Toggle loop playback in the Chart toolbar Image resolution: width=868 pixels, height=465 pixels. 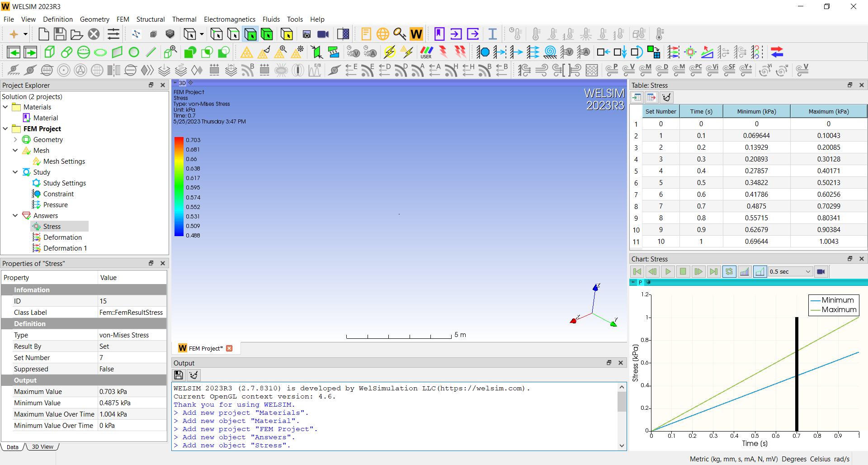point(729,271)
